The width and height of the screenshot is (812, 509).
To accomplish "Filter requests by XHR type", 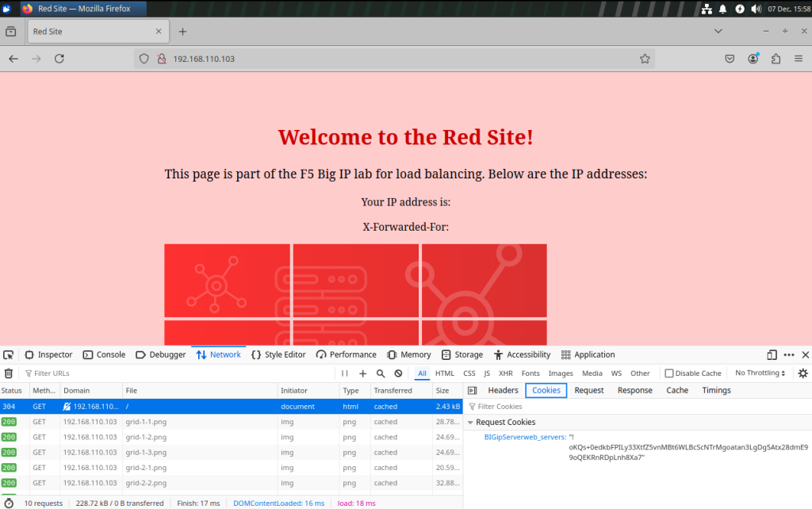I will (x=505, y=373).
